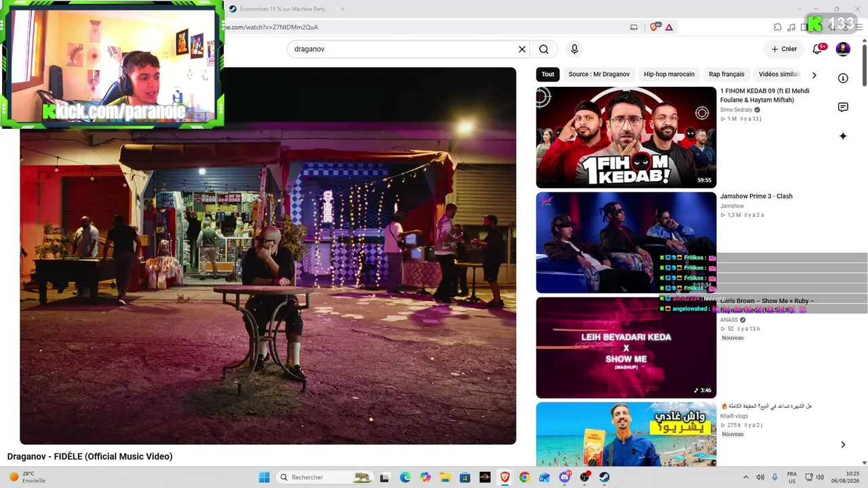Open Google Chrome from the taskbar
868x488 pixels.
tap(524, 477)
